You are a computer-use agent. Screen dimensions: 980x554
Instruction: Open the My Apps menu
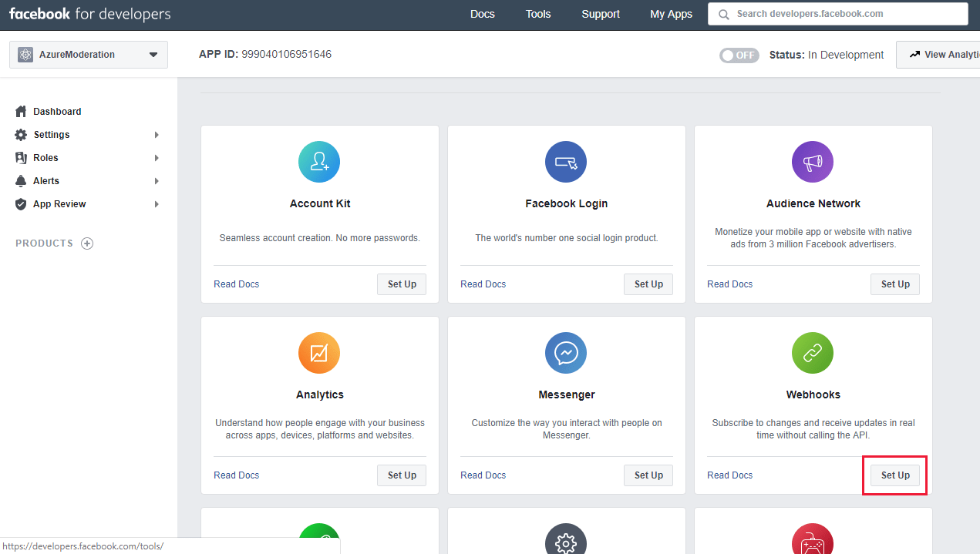pyautogui.click(x=671, y=14)
